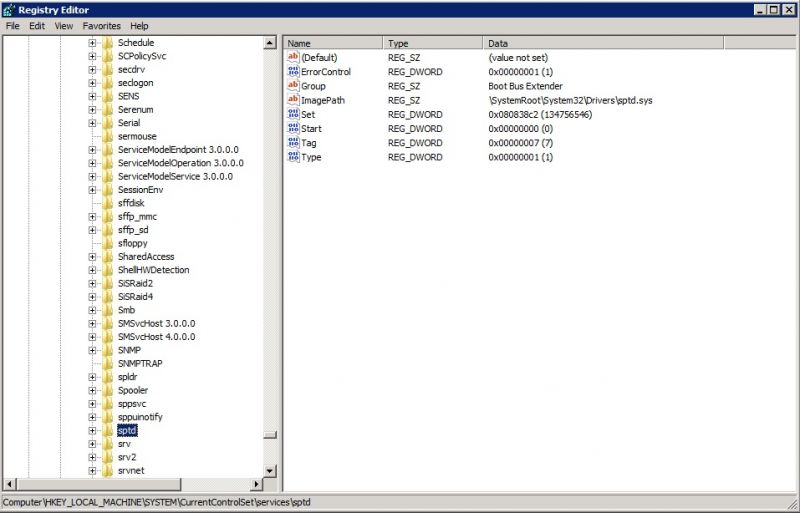The width and height of the screenshot is (800, 513).
Task: Expand the srvnet key node
Action: [92, 470]
